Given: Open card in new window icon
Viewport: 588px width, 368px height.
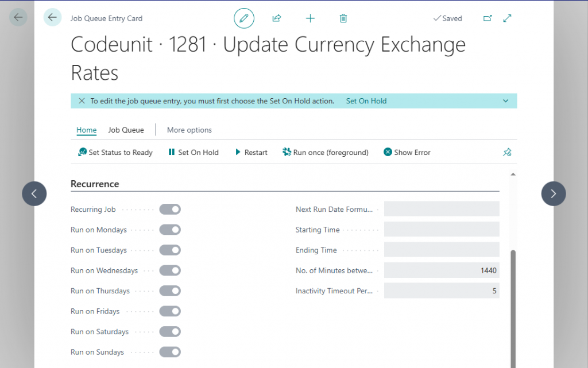Looking at the screenshot, I should pyautogui.click(x=488, y=18).
